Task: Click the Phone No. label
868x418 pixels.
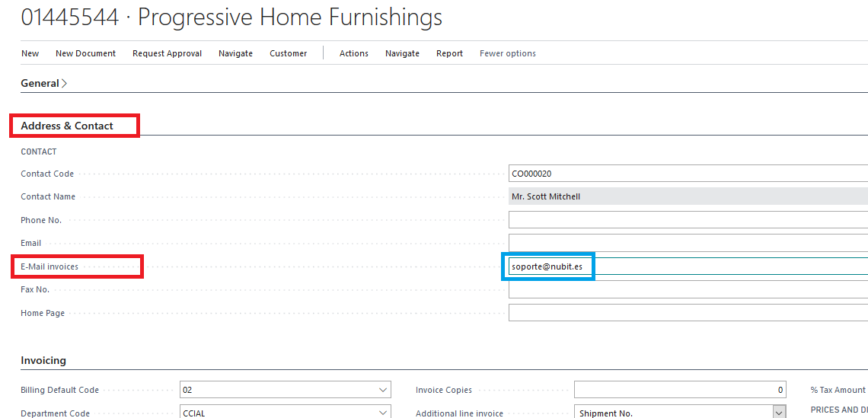Action: pyautogui.click(x=41, y=220)
